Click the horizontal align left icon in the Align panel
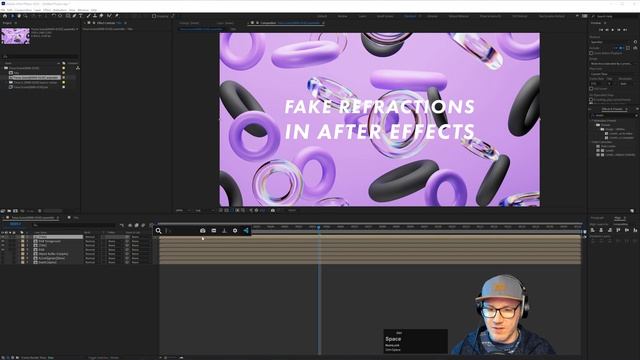Image resolution: width=640 pixels, height=360 pixels. pos(593,230)
